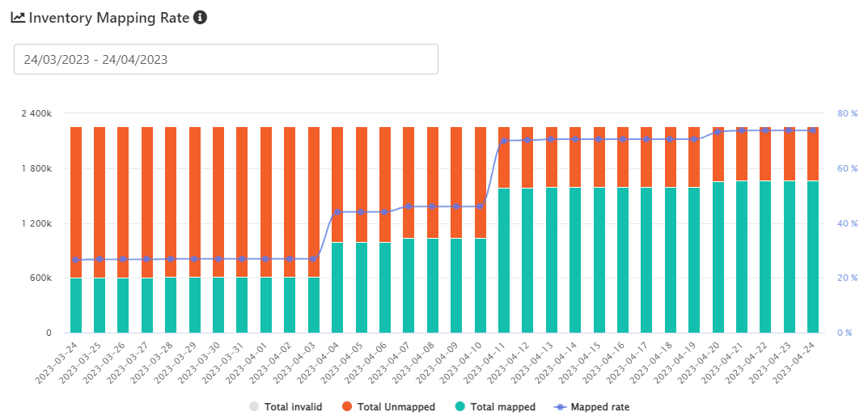This screenshot has height=420, width=868.
Task: Toggle the Total Unmapped legend series
Action: (x=396, y=407)
